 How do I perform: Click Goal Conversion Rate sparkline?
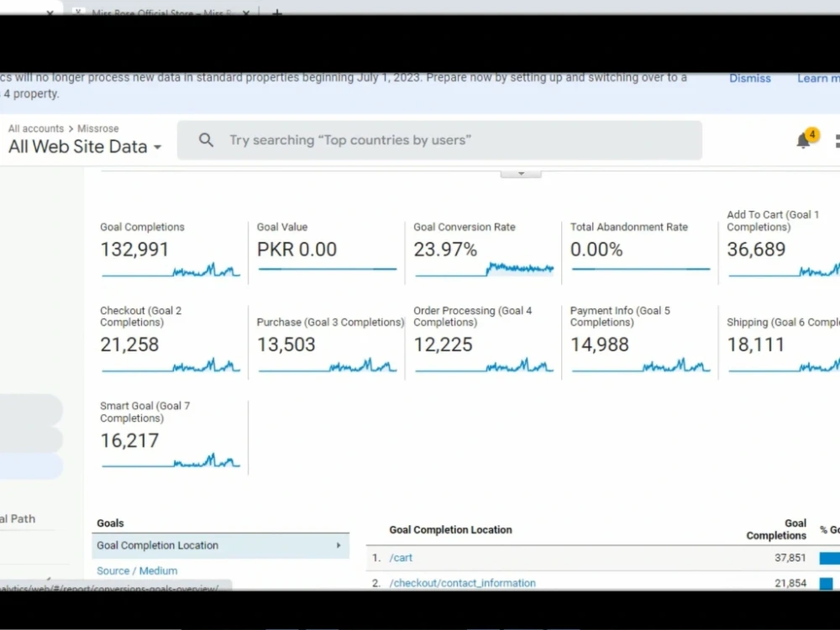[484, 270]
